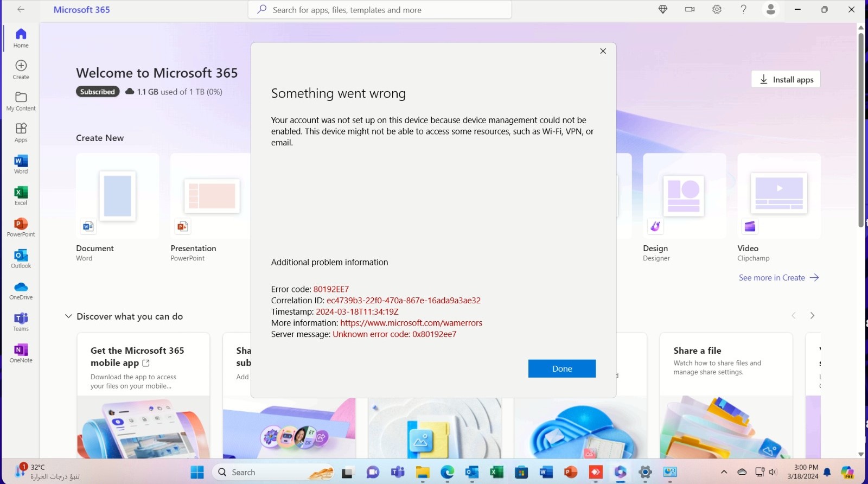868x484 pixels.
Task: Open OneNote from the sidebar
Action: coord(21,353)
